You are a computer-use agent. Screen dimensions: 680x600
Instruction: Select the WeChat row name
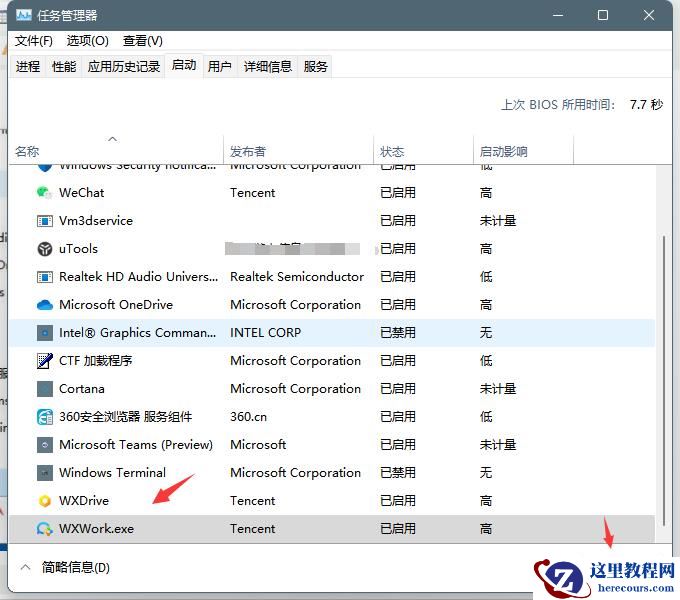pyautogui.click(x=82, y=192)
